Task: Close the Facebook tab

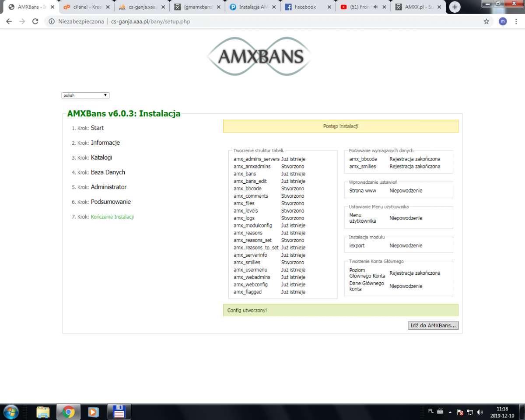Action: [x=329, y=7]
